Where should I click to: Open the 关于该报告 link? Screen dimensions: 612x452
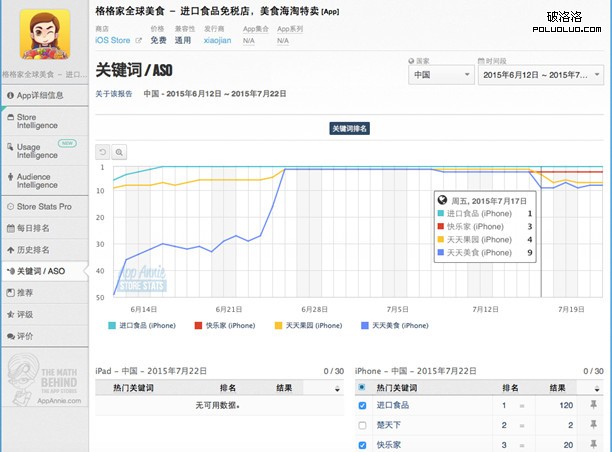coord(114,94)
